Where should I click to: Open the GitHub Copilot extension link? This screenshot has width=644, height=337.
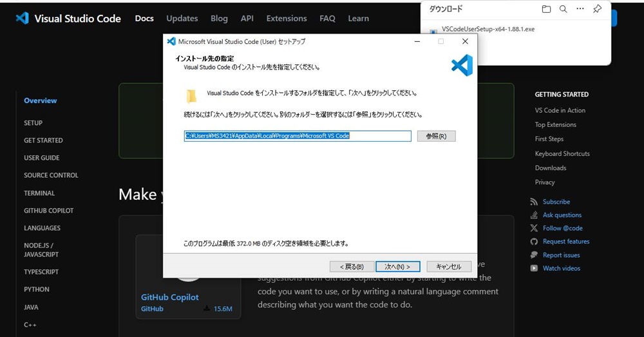pyautogui.click(x=169, y=297)
